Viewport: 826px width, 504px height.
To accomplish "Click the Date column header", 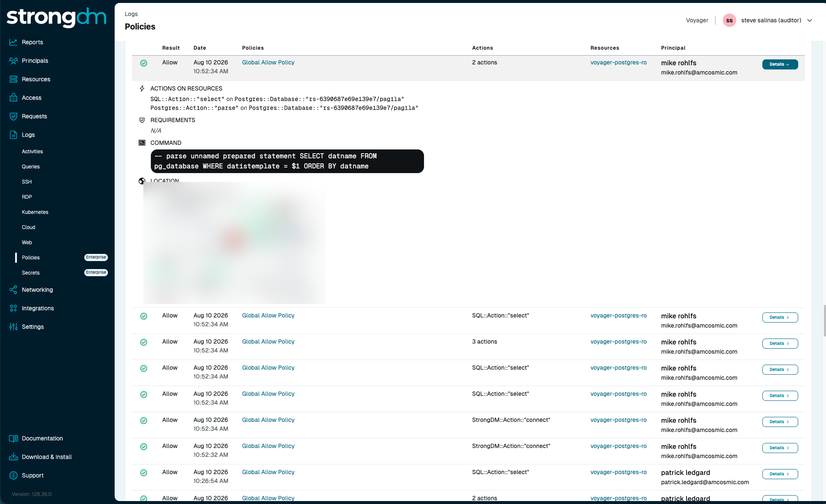I will pyautogui.click(x=200, y=48).
